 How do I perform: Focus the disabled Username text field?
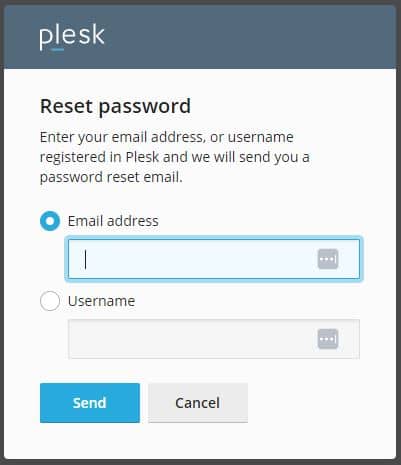[x=214, y=339]
